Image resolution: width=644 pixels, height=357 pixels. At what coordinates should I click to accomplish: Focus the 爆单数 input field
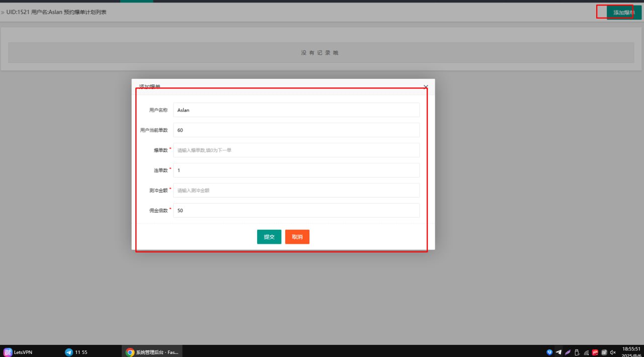(296, 150)
